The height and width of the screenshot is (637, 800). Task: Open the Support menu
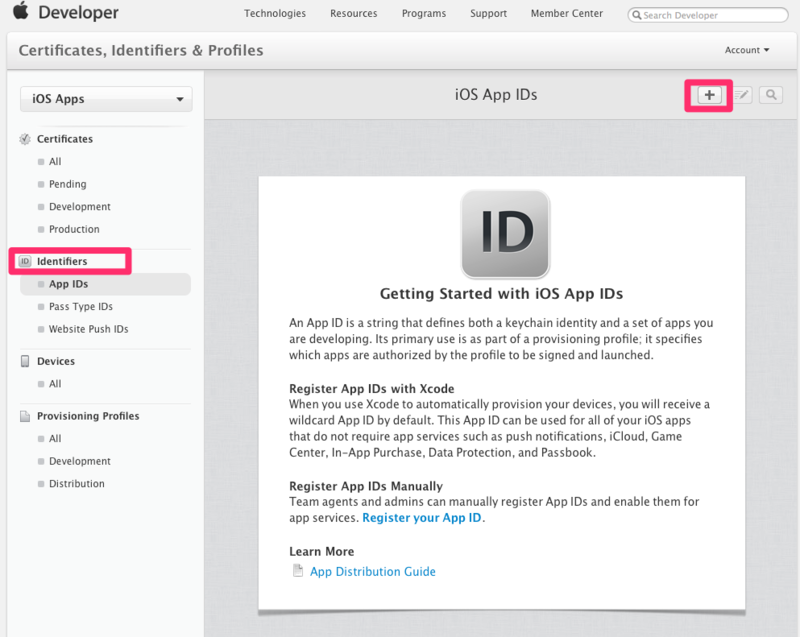[x=488, y=13]
